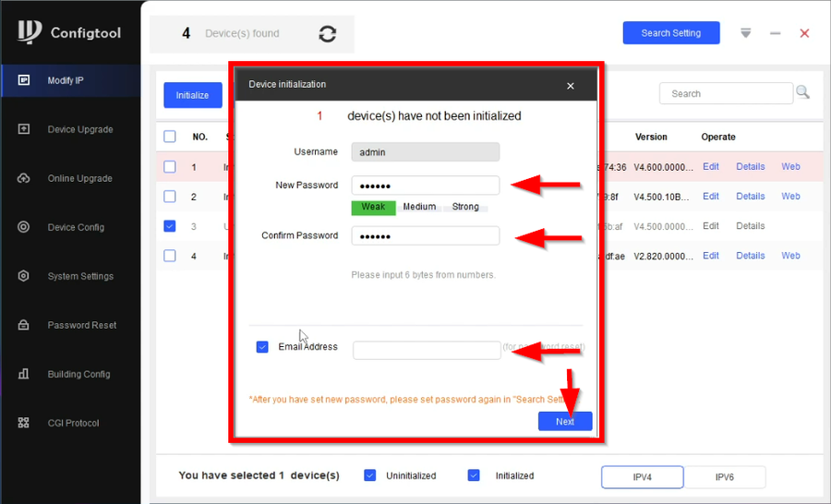Click the Next button in dialog
This screenshot has height=504, width=831.
[x=565, y=421]
